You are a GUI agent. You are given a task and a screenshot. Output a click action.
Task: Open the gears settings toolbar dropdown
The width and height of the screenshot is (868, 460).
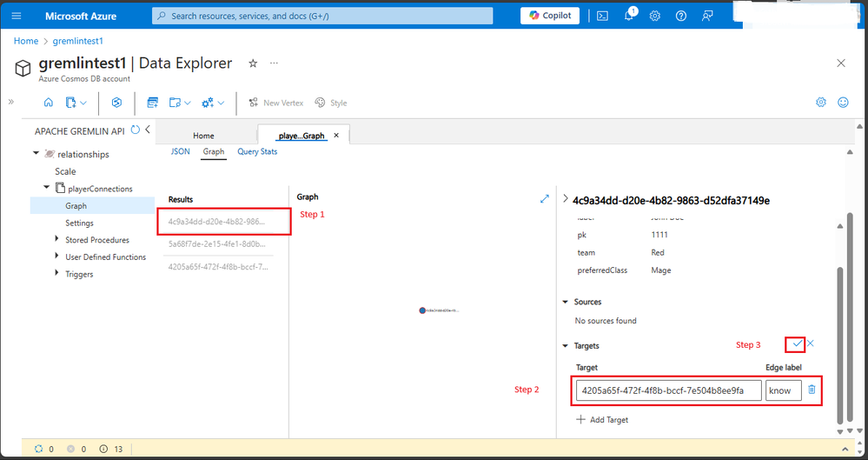213,103
